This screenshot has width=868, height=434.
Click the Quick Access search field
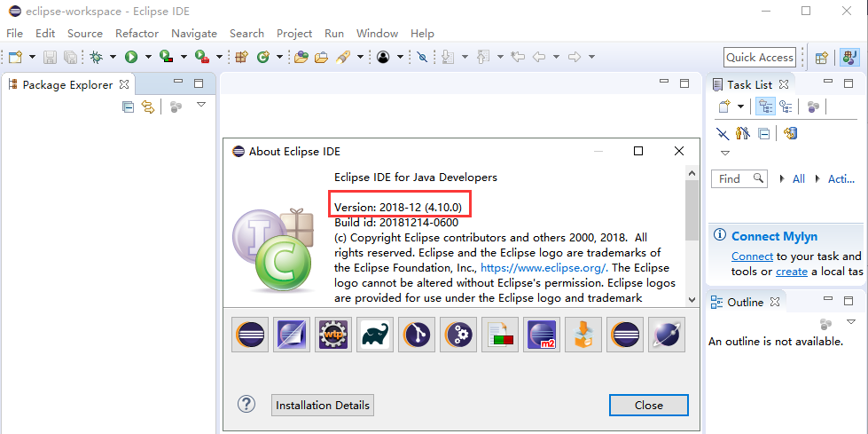point(759,57)
